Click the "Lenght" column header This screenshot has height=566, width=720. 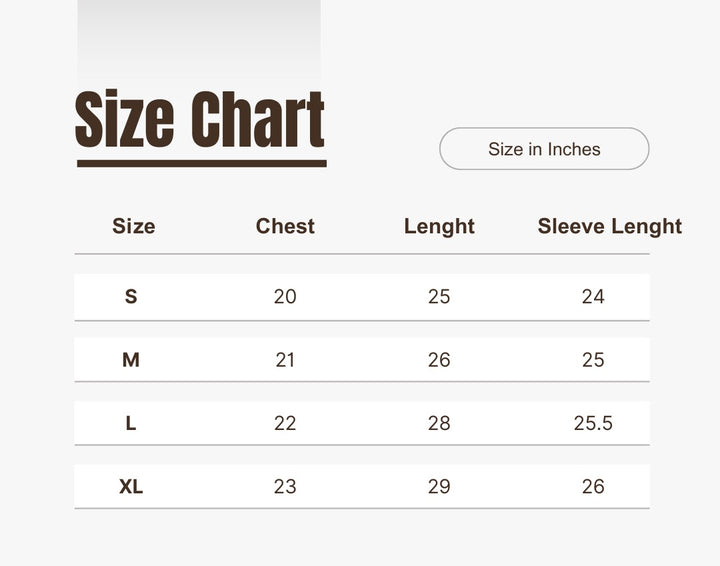tap(439, 226)
